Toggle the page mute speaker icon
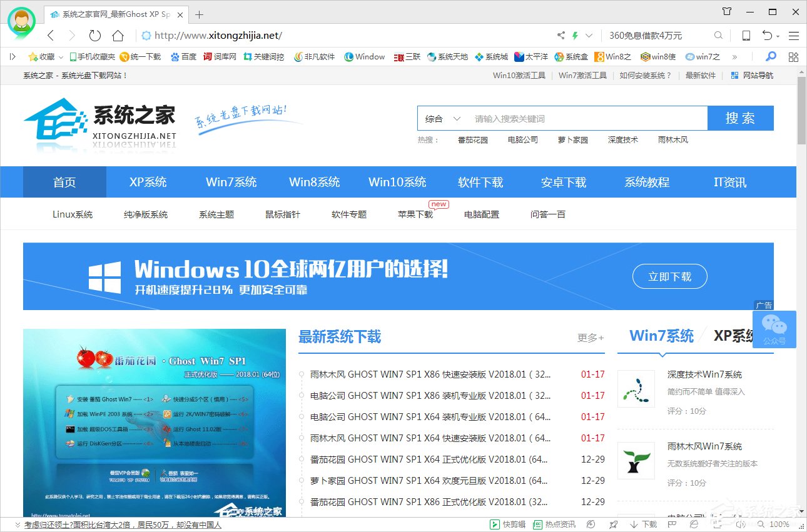Screen dimensions: 807x532 click(741, 524)
